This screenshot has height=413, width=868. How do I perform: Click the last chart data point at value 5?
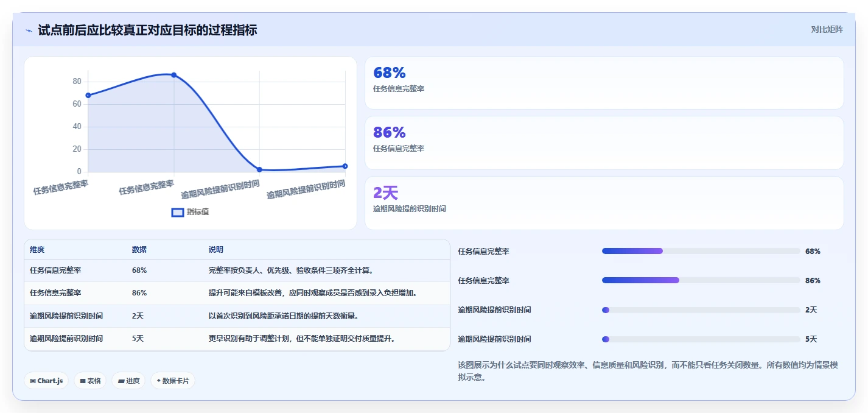[345, 166]
